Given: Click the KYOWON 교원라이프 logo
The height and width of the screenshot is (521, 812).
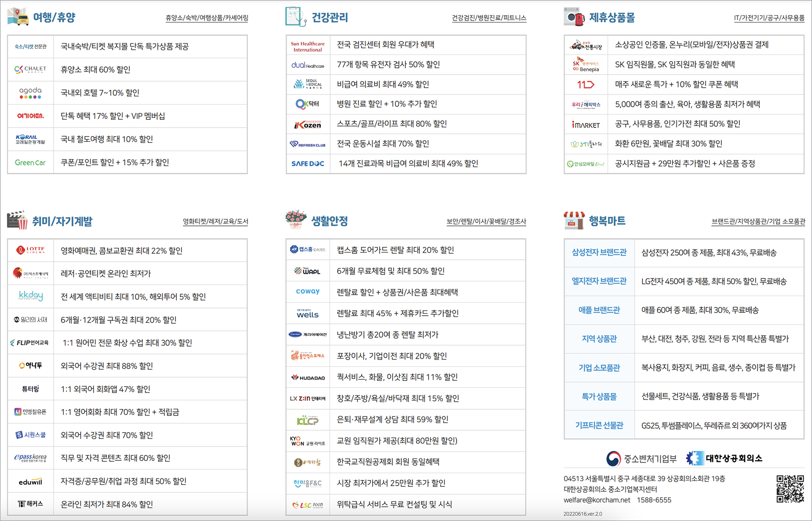Looking at the screenshot, I should [308, 440].
